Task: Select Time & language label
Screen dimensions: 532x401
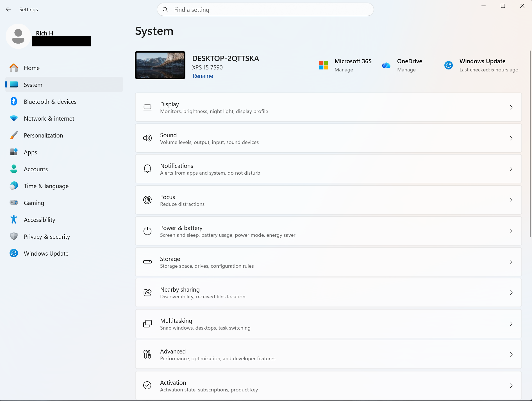Action: pos(46,186)
